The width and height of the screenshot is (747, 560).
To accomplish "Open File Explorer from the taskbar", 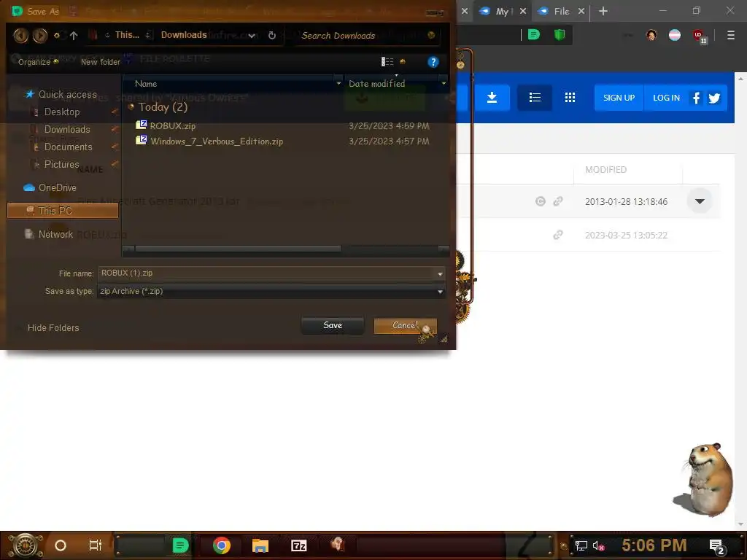I will (260, 545).
